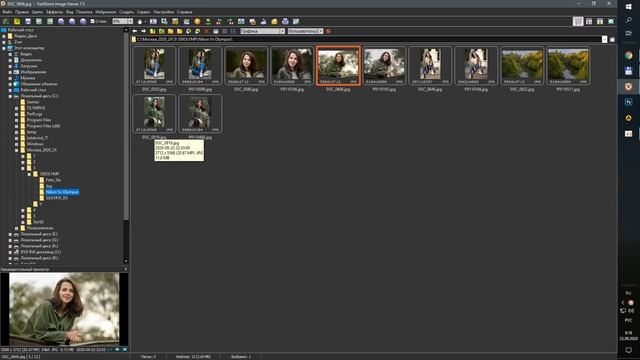This screenshot has width=640, height=360.
Task: Collapse the Локальный диск (C:) node
Action: [x=10, y=96]
